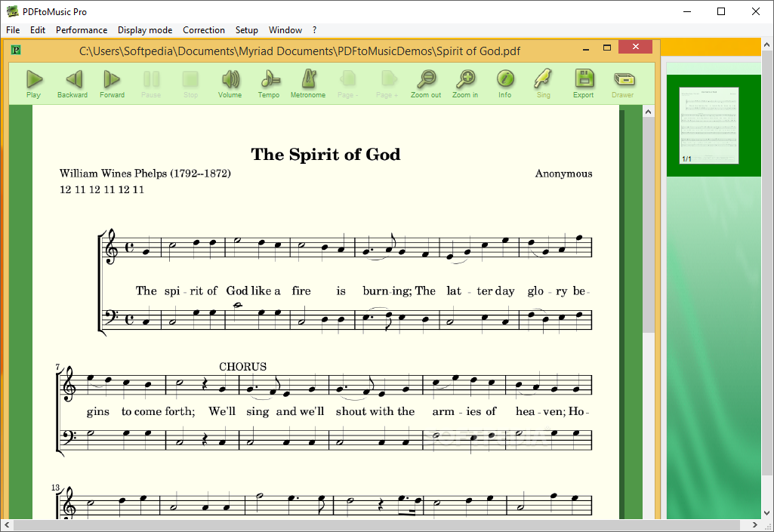The image size is (774, 532).
Task: Click the main window's scroll down arrow
Action: (x=767, y=513)
